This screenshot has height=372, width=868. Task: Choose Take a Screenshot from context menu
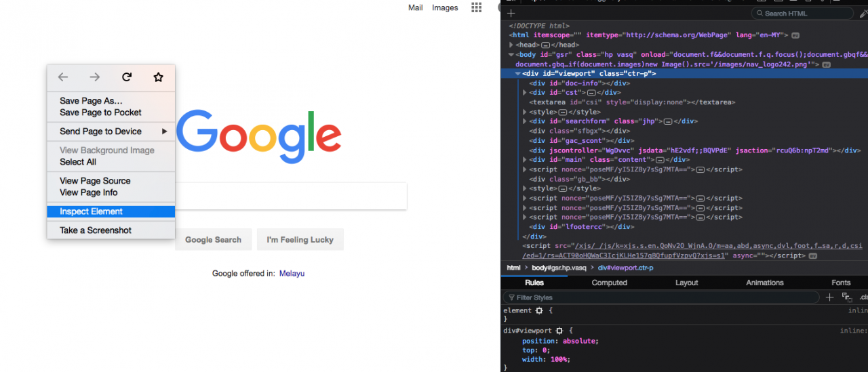coord(96,230)
